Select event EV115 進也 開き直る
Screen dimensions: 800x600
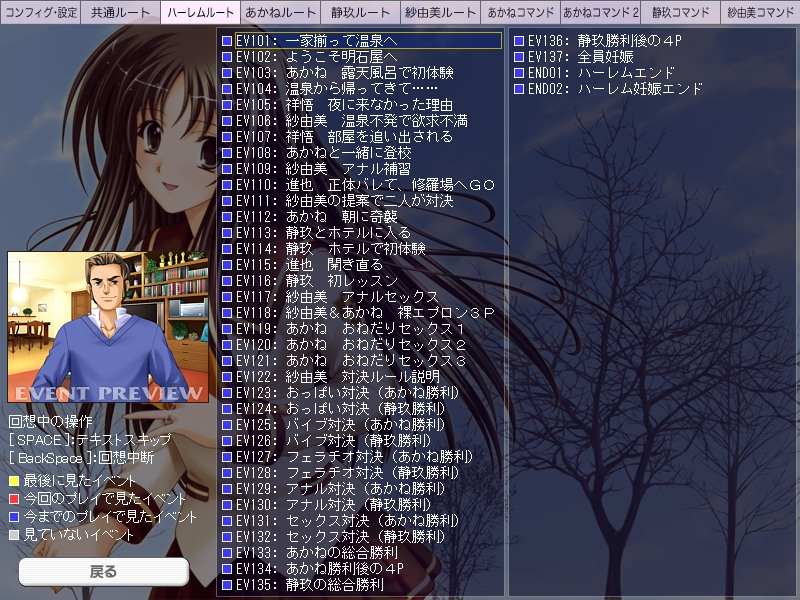pyautogui.click(x=309, y=265)
